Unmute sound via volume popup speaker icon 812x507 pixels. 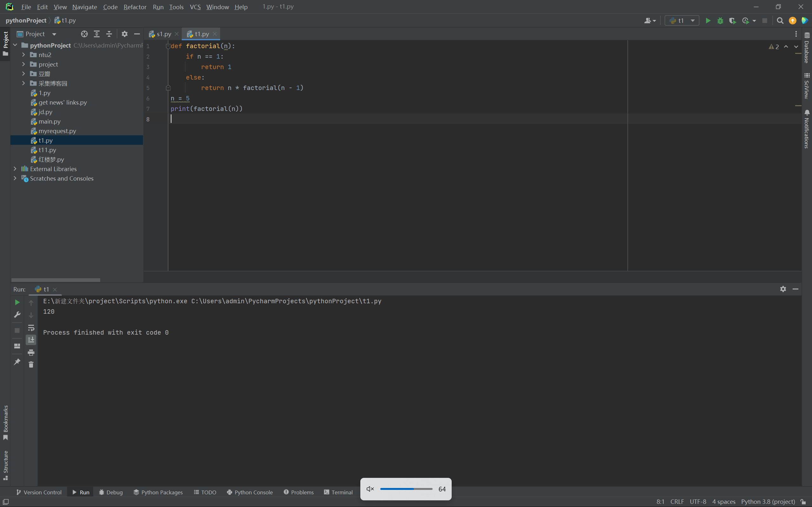pos(370,489)
